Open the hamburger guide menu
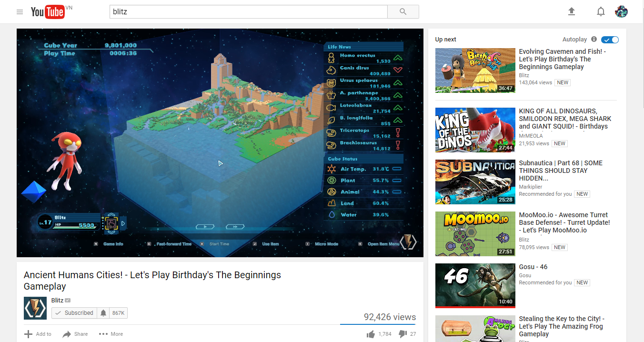Screen dimensions: 644x342 pos(20,12)
